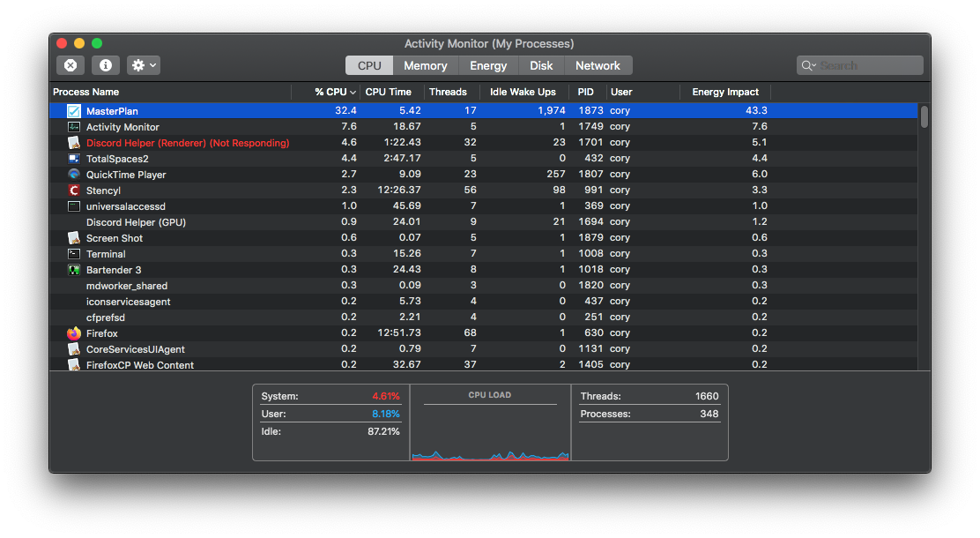Select the Bartender 3 process name
The height and width of the screenshot is (538, 980).
pyautogui.click(x=114, y=270)
